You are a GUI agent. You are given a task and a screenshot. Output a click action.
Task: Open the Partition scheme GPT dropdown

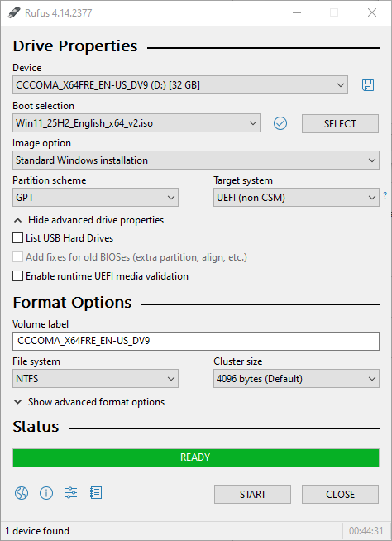click(x=95, y=198)
